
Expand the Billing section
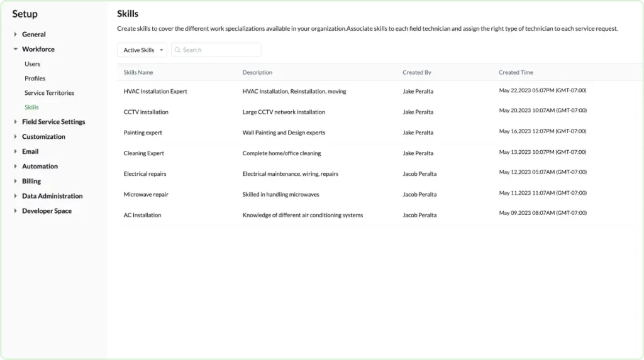click(x=16, y=182)
